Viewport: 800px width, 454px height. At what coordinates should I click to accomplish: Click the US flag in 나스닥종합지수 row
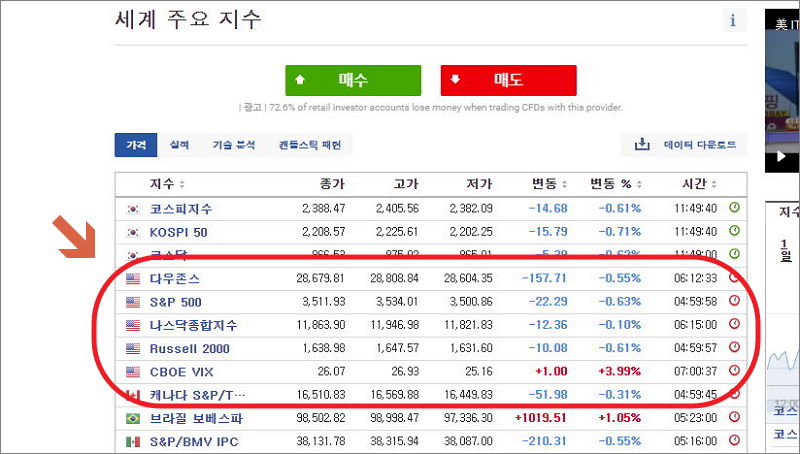pos(133,325)
